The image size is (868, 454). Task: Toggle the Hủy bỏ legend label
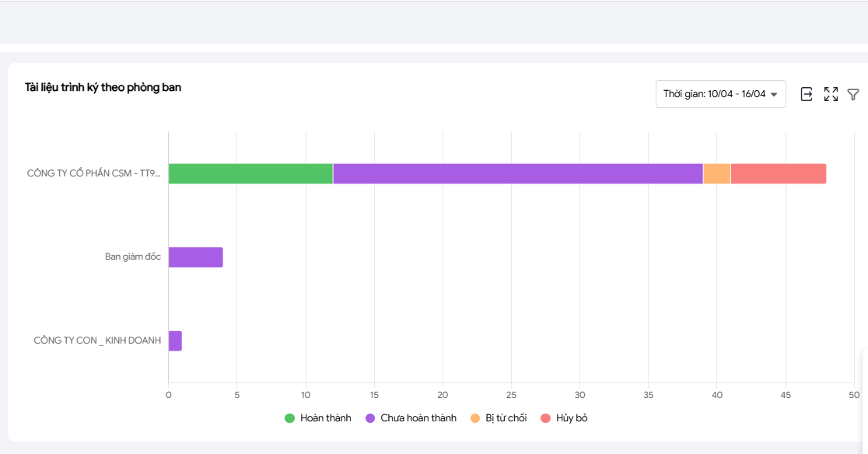(572, 418)
